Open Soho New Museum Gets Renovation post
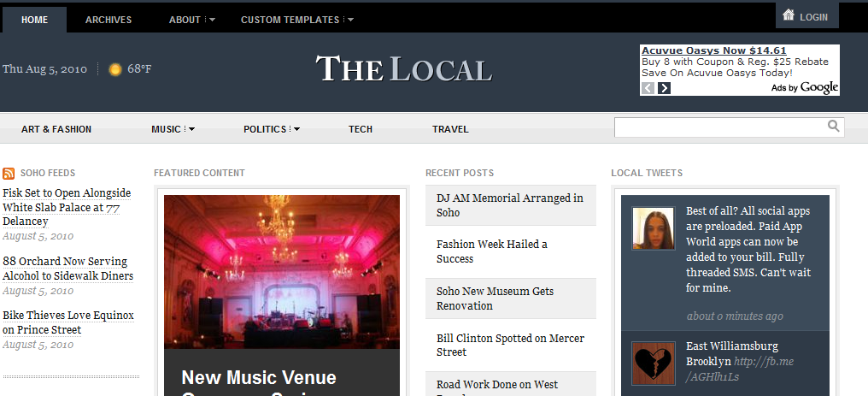This screenshot has width=868, height=396. tap(495, 298)
